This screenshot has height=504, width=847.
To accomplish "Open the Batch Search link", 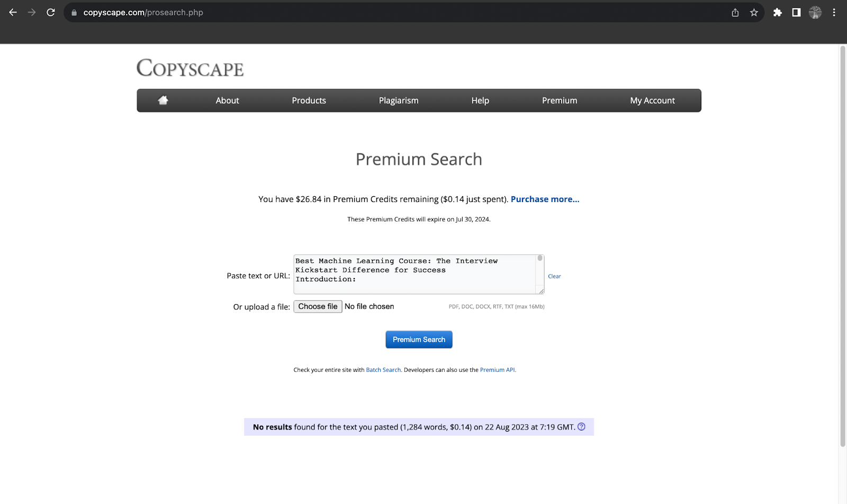I will pos(383,370).
